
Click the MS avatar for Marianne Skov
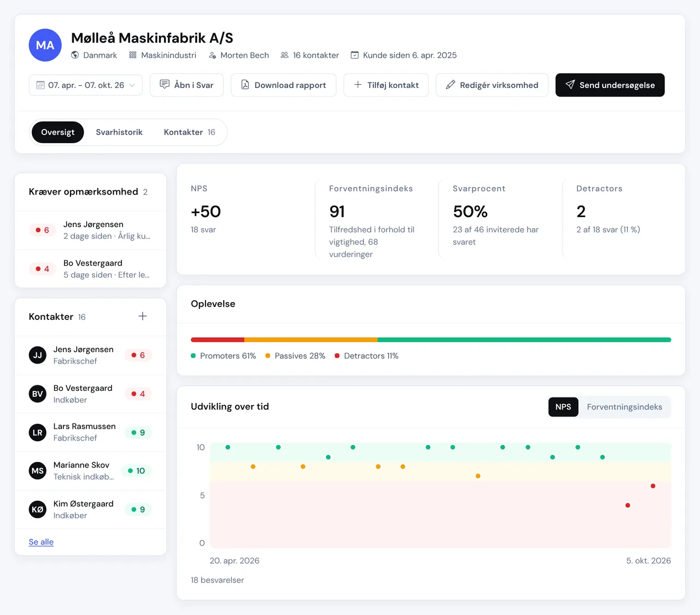pos(38,471)
